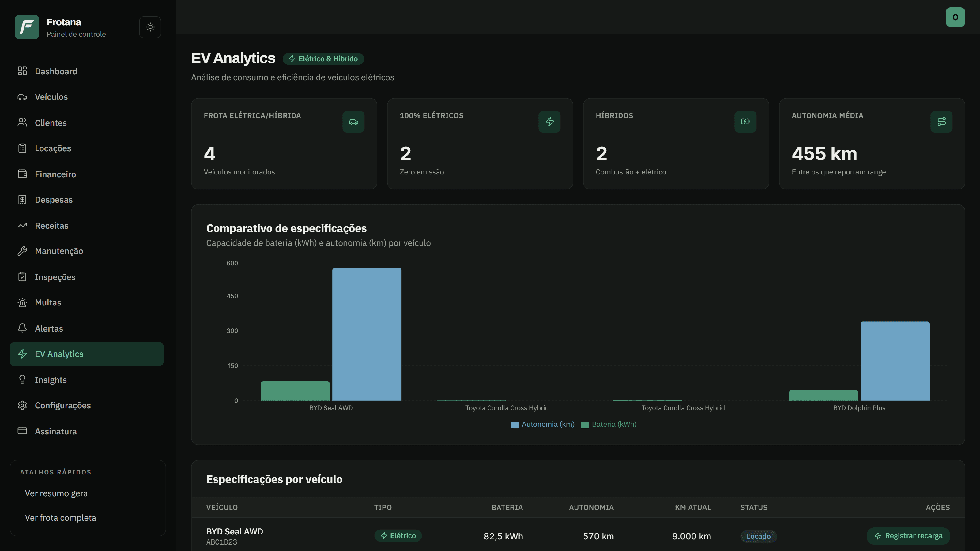Click the Inspeções clipboard-check icon
The height and width of the screenshot is (551, 980).
coord(22,277)
